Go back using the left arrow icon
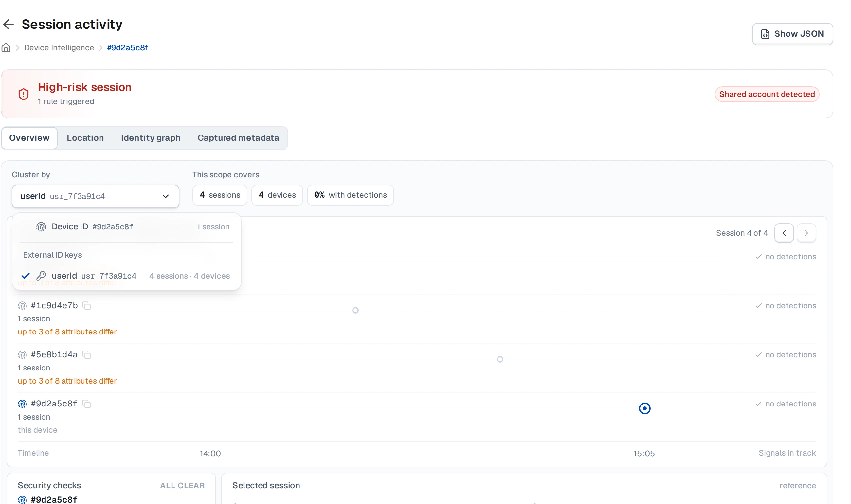851x504 pixels. click(9, 24)
